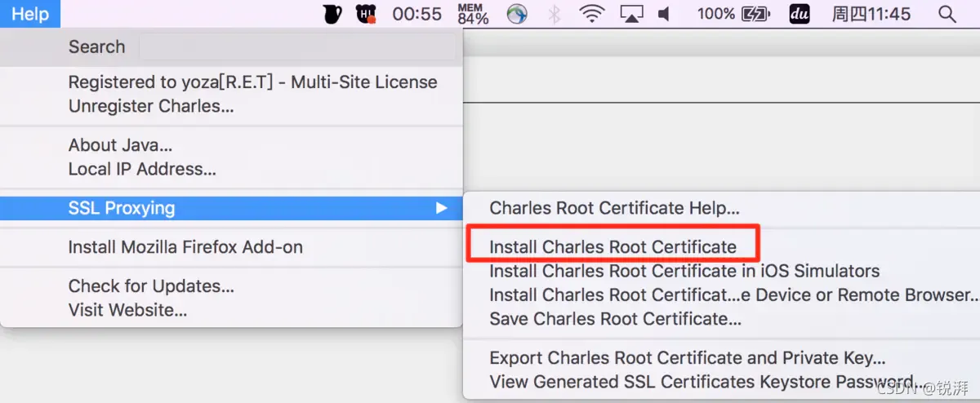The width and height of the screenshot is (980, 403).
Task: Click the Search field in Help menu
Action: pyautogui.click(x=297, y=46)
